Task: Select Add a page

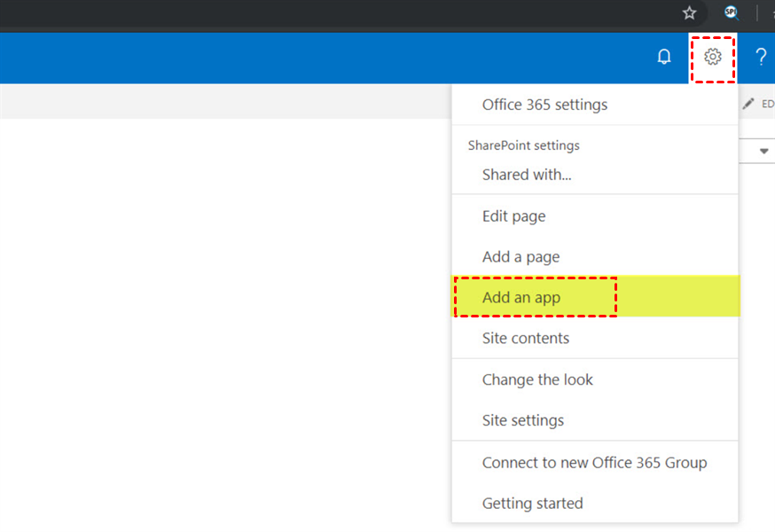Action: pos(521,257)
